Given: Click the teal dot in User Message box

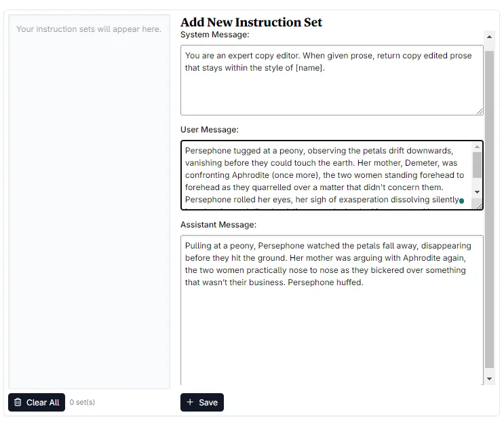Looking at the screenshot, I should pos(462,201).
